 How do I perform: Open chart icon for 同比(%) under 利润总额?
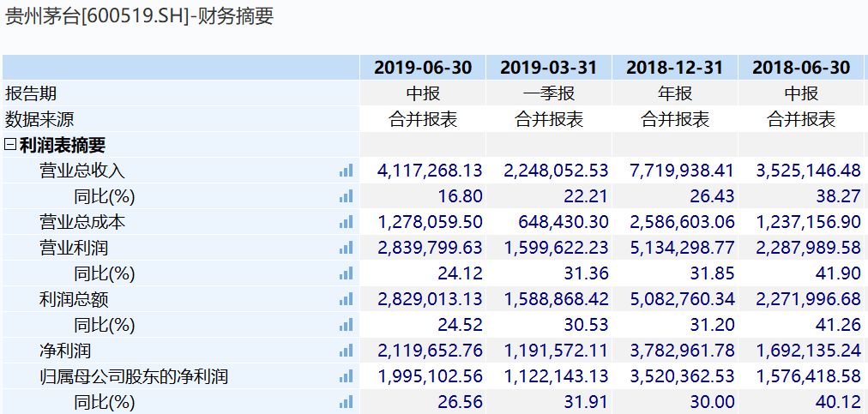click(x=346, y=325)
